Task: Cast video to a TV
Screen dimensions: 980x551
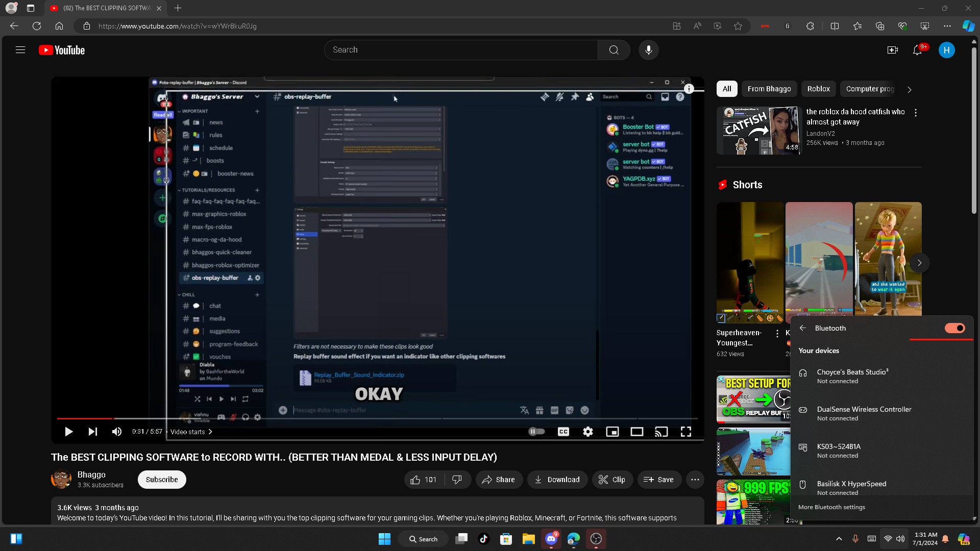Action: tap(661, 432)
